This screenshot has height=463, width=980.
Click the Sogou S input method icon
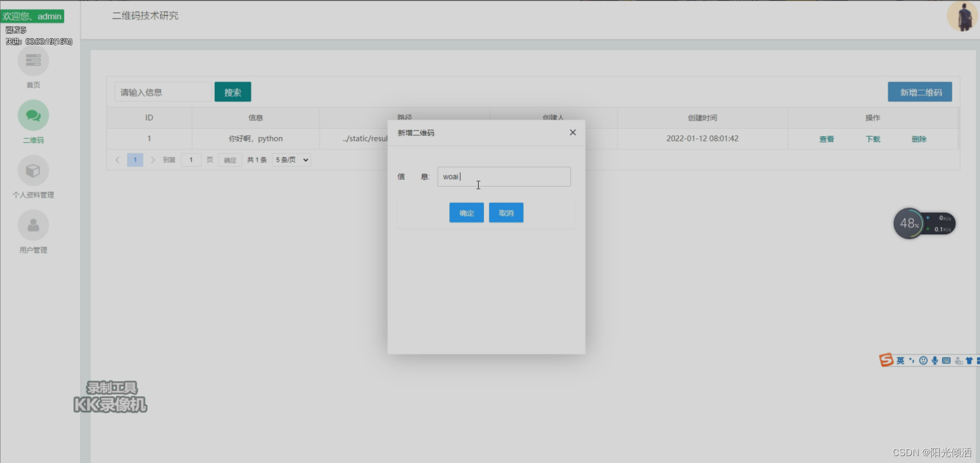click(886, 360)
